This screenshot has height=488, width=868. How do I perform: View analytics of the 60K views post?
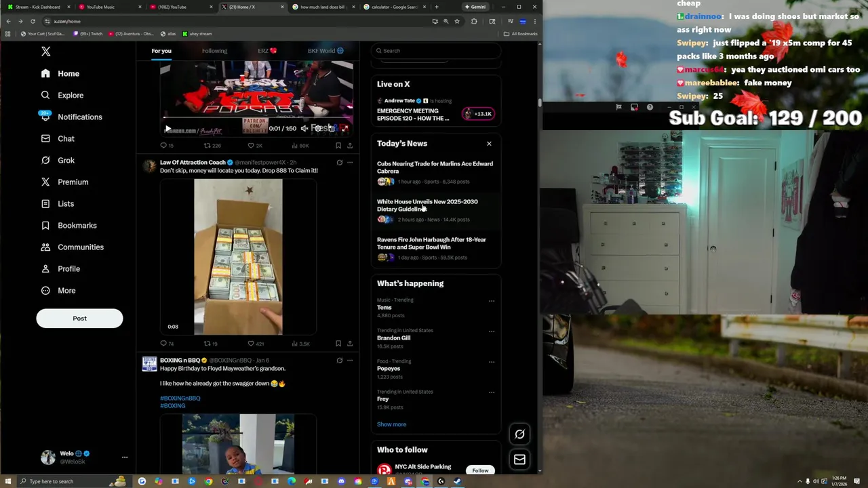coord(300,146)
